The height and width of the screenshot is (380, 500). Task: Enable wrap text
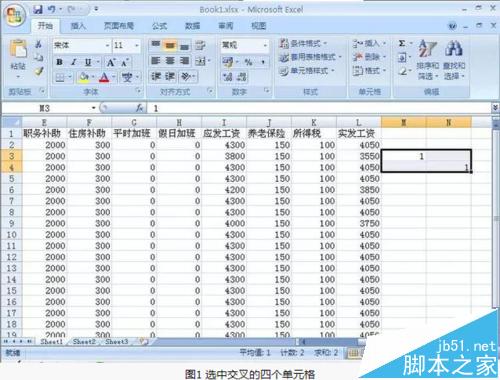pos(200,45)
